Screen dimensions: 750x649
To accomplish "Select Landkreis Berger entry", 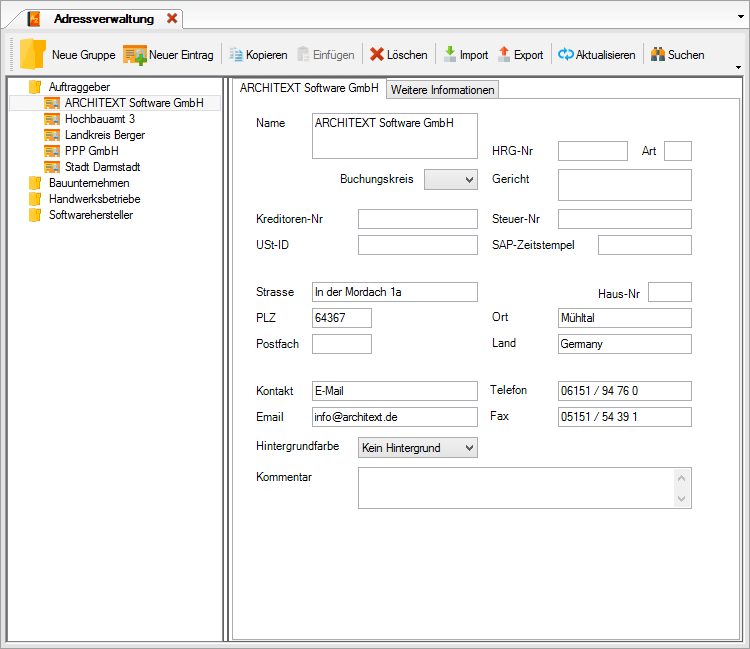I will [x=105, y=135].
